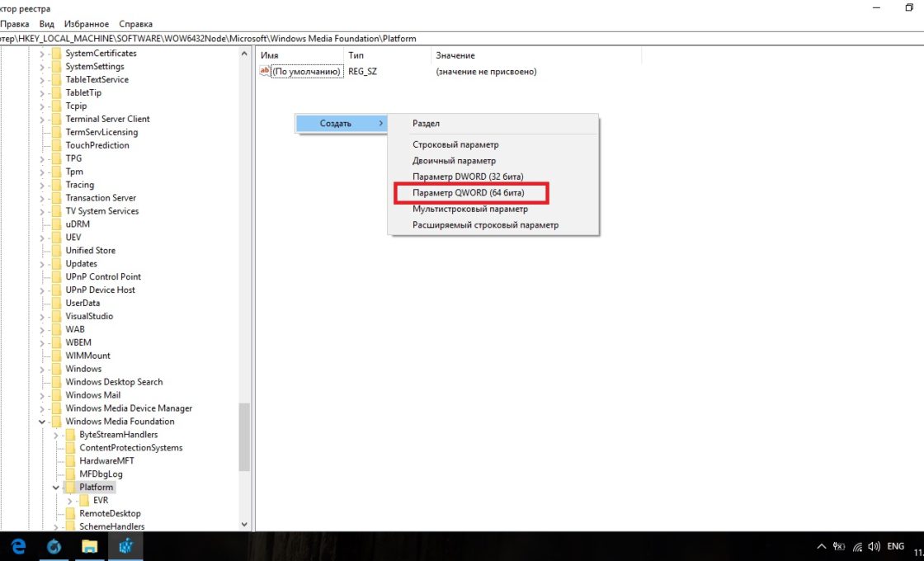Select the EVR folder icon

coord(83,500)
